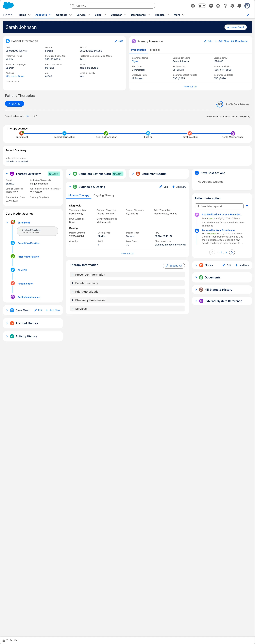Click the Search by keyword field
The height and width of the screenshot is (644, 255).
219,206
